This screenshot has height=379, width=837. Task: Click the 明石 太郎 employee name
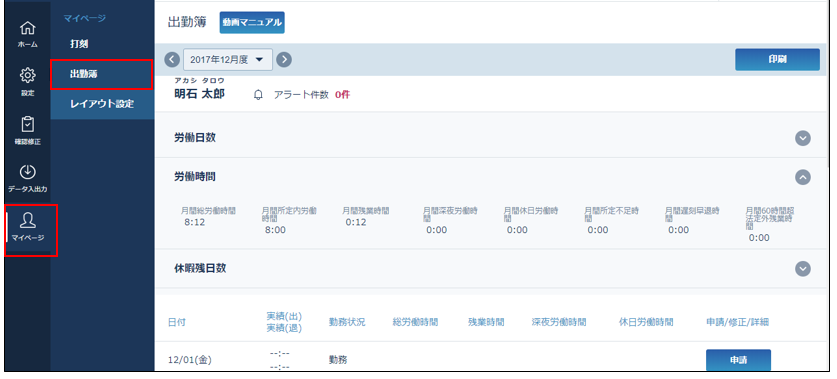pyautogui.click(x=200, y=94)
